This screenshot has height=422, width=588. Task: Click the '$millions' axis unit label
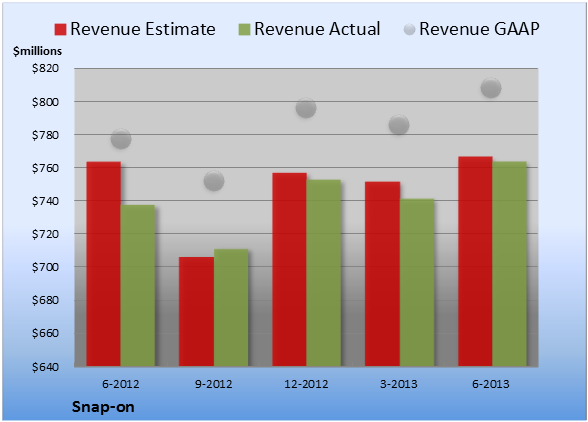[38, 51]
